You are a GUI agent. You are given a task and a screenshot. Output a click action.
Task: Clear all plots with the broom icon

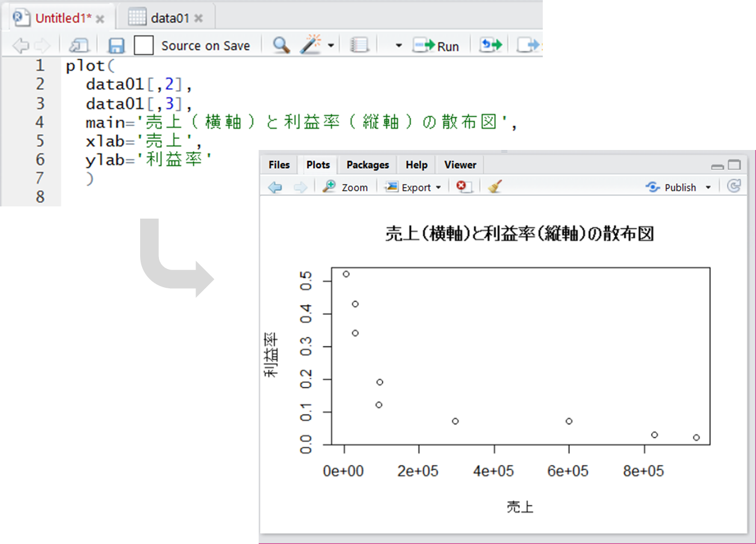pyautogui.click(x=495, y=187)
